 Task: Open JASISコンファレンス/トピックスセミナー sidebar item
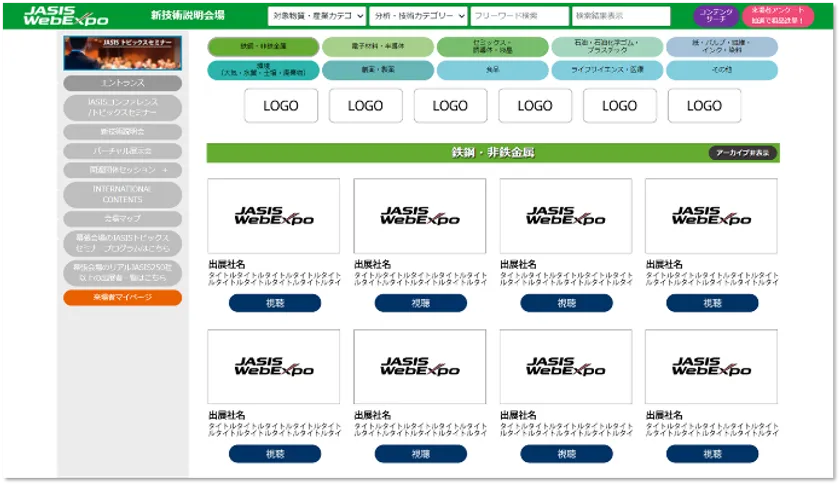coord(123,107)
